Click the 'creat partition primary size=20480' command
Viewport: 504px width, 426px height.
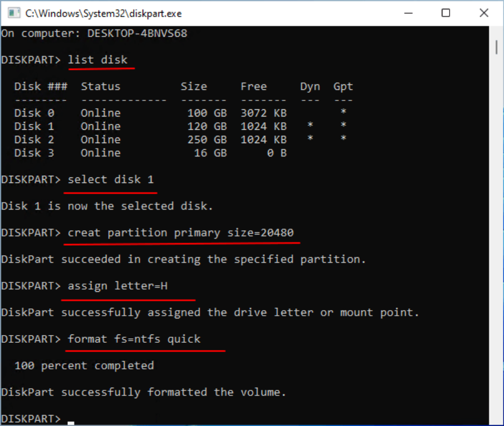(180, 233)
